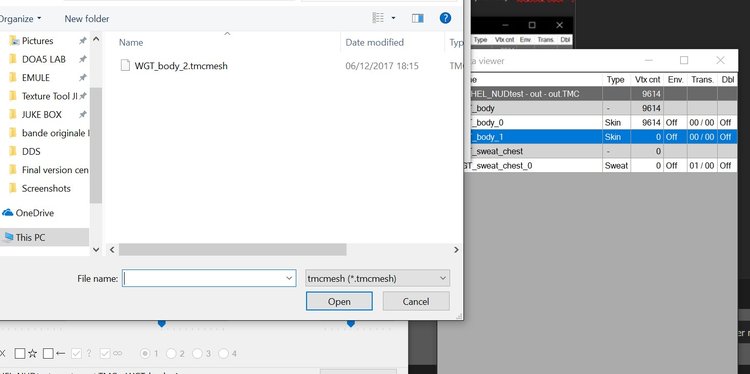This screenshot has width=750, height=374.
Task: Click the Env. column header in viewer
Action: click(x=675, y=80)
